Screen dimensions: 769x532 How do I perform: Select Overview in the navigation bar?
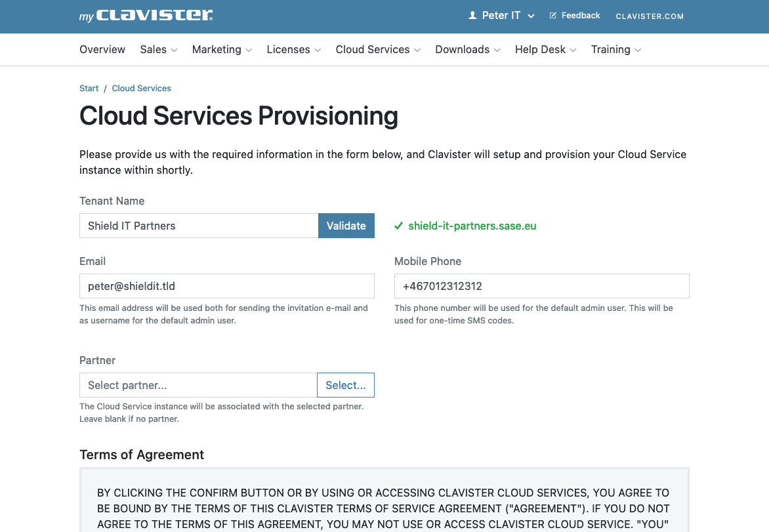[102, 49]
